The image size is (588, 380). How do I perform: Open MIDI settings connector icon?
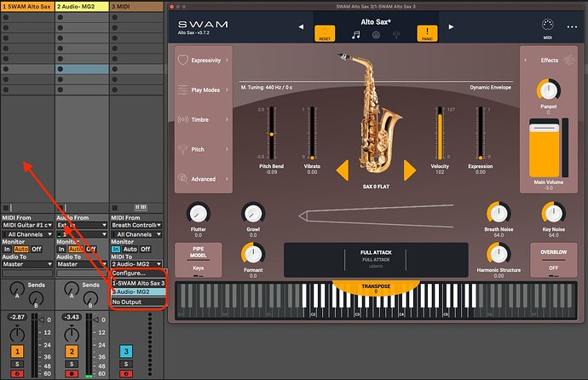547,25
